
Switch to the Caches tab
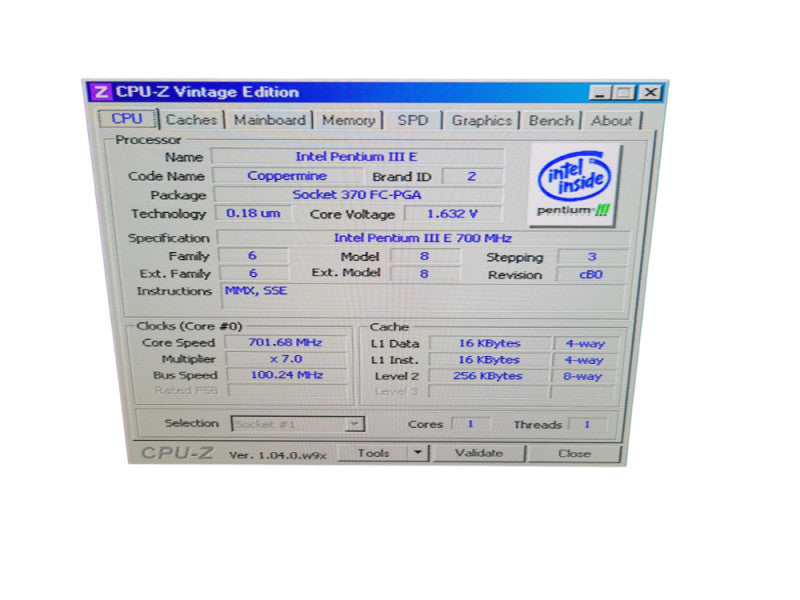click(191, 120)
